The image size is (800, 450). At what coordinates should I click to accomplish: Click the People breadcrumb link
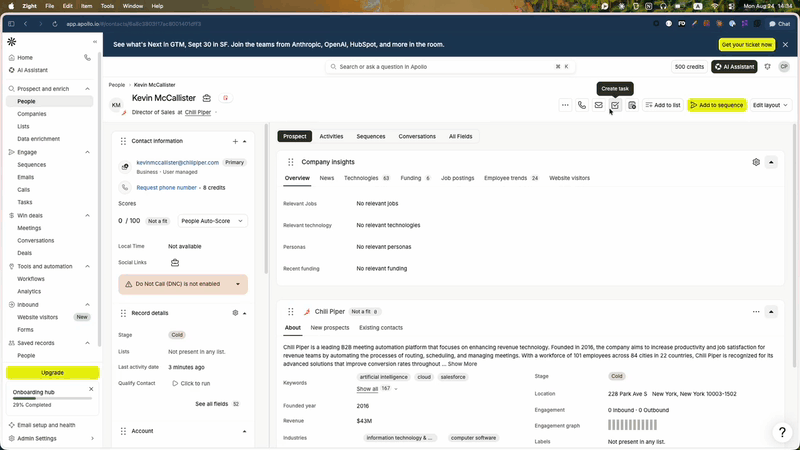116,85
